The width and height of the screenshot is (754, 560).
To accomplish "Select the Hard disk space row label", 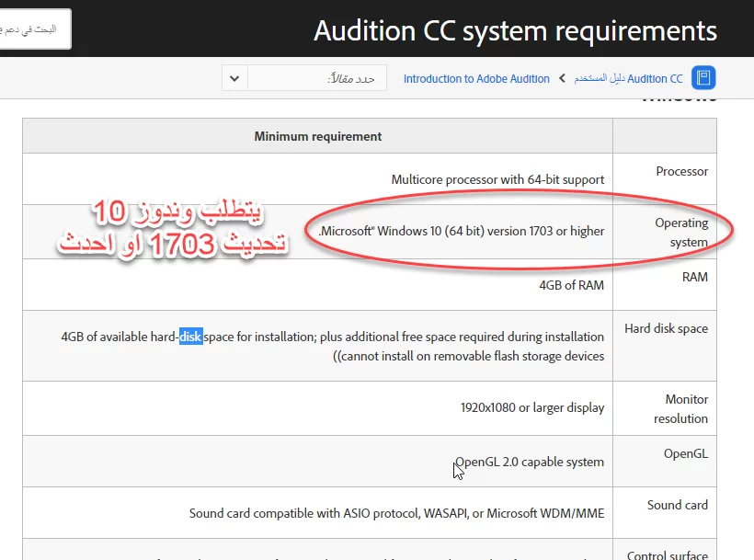I will (666, 329).
